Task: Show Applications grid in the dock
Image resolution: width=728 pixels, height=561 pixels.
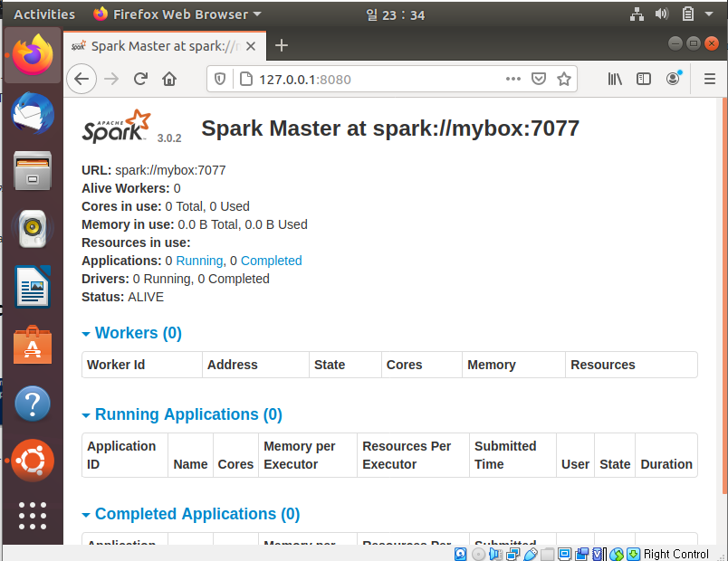Action: coord(33,516)
